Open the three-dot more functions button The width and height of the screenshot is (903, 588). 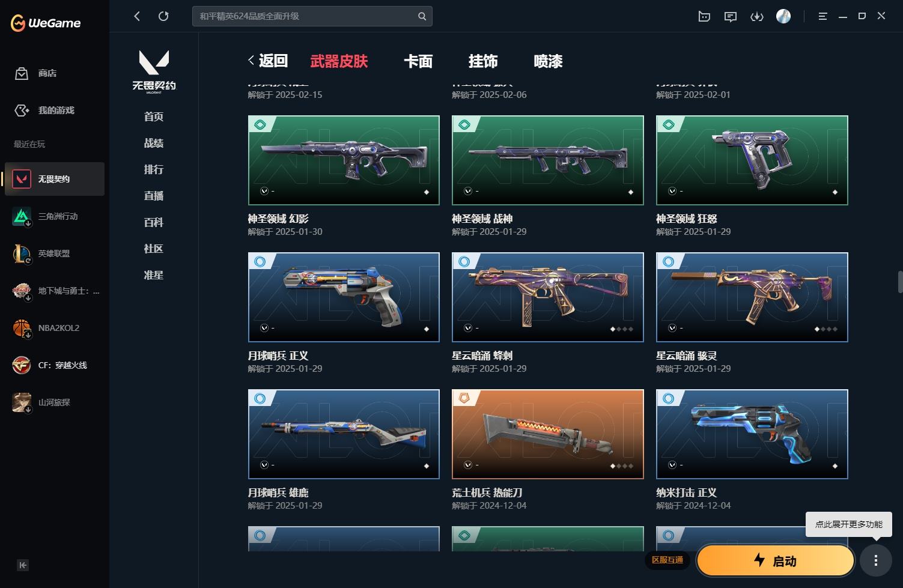pyautogui.click(x=876, y=560)
